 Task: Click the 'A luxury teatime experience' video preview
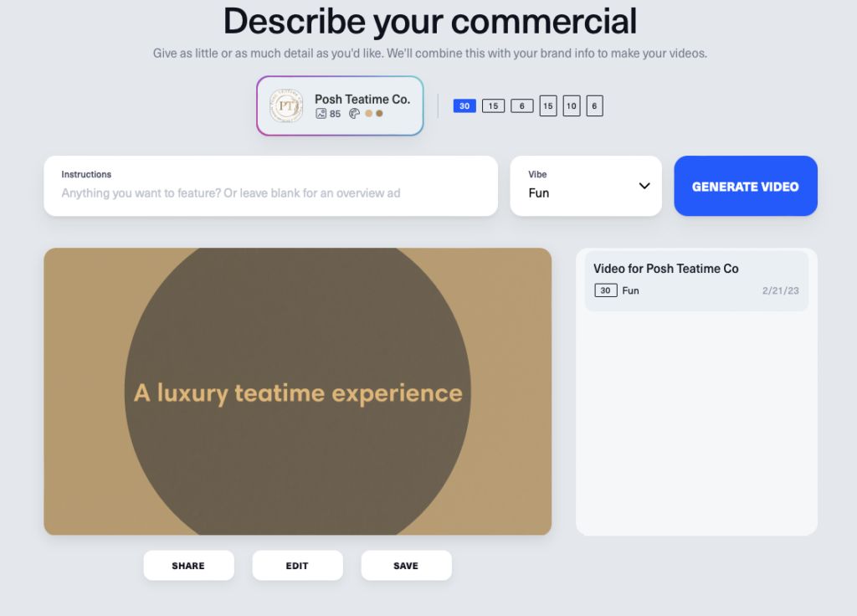[297, 392]
